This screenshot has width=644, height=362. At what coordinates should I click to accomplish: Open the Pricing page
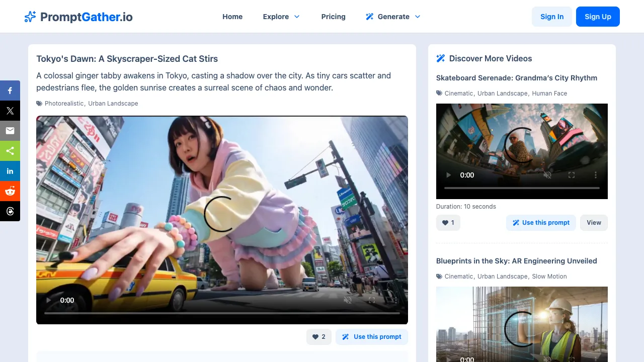click(333, 17)
